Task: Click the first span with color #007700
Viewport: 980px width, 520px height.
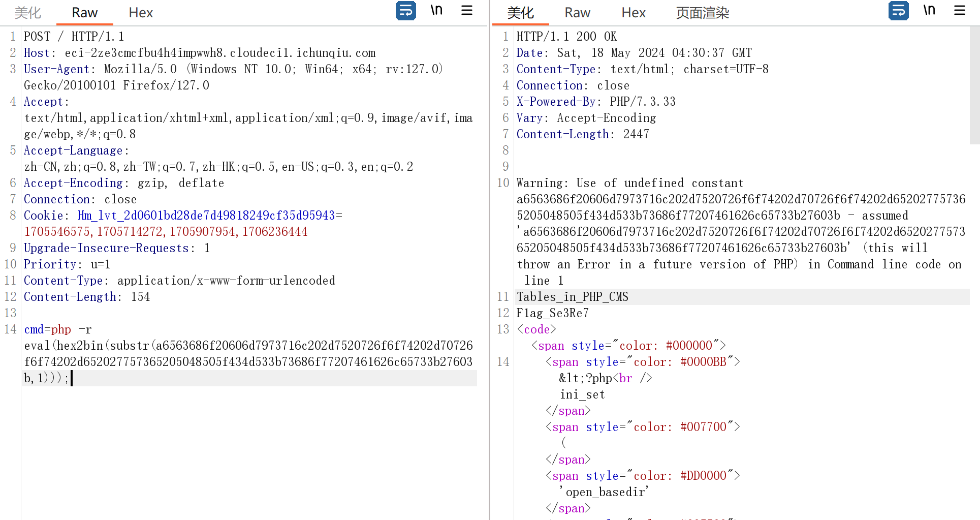Action: coord(643,427)
